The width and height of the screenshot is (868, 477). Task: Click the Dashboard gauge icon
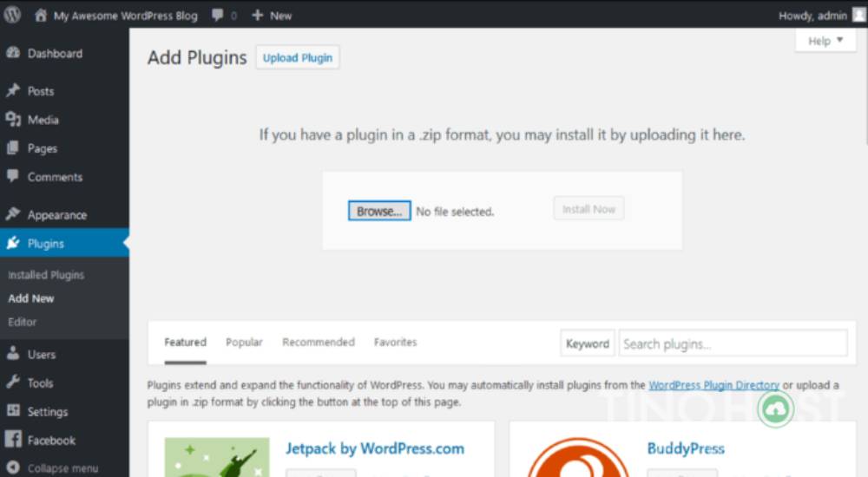(13, 53)
